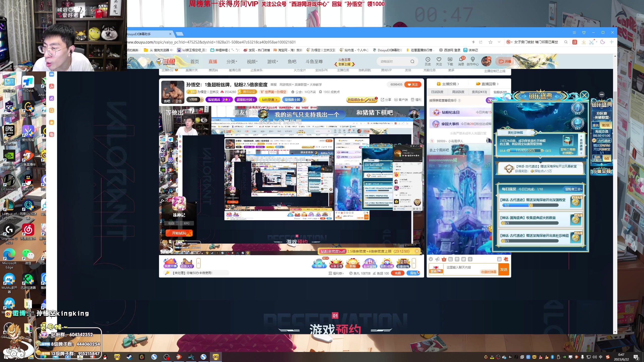Open the red gear chat settings icon

coord(506,259)
